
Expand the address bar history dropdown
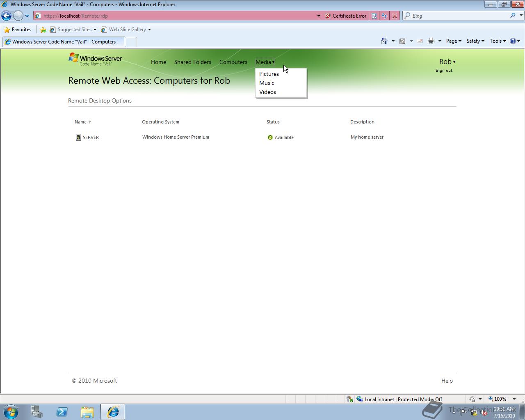click(x=319, y=16)
